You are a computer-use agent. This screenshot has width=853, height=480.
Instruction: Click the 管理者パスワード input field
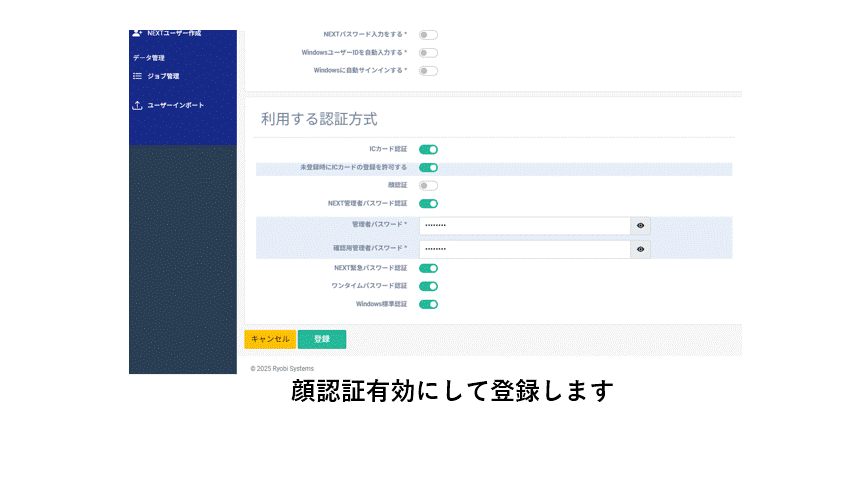click(524, 225)
